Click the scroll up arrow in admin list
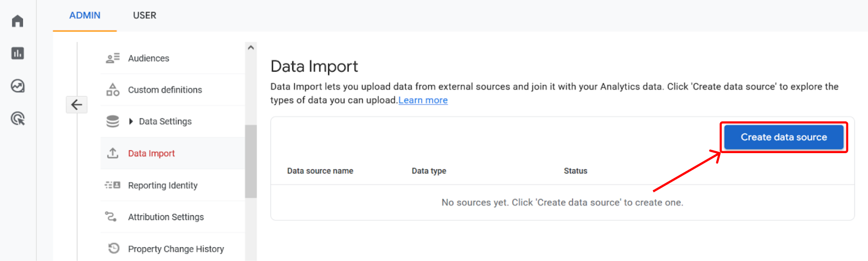 250,47
